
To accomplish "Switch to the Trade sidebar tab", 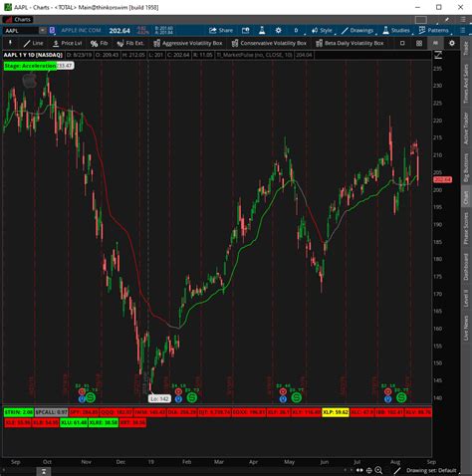I will coord(466,48).
